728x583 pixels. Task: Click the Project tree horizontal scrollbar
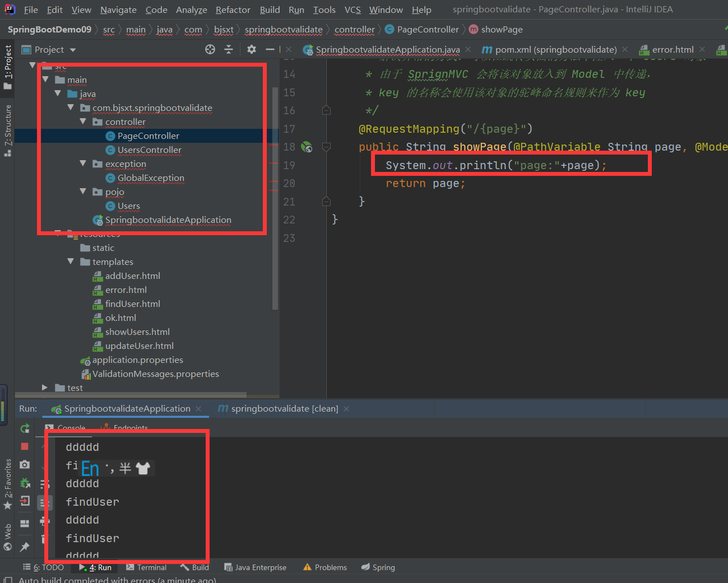click(131, 395)
